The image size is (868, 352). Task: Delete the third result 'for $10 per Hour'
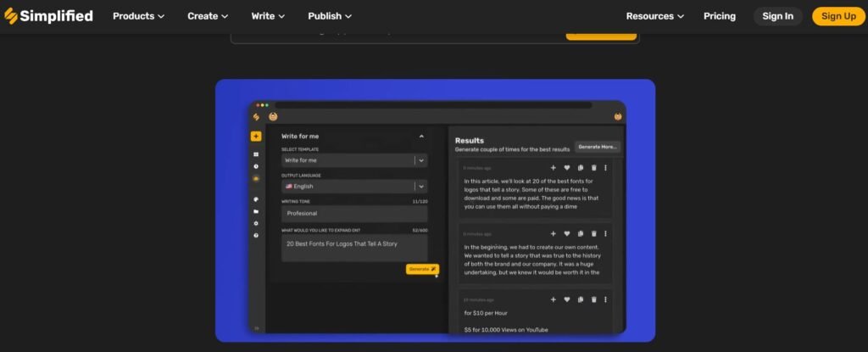click(x=594, y=299)
